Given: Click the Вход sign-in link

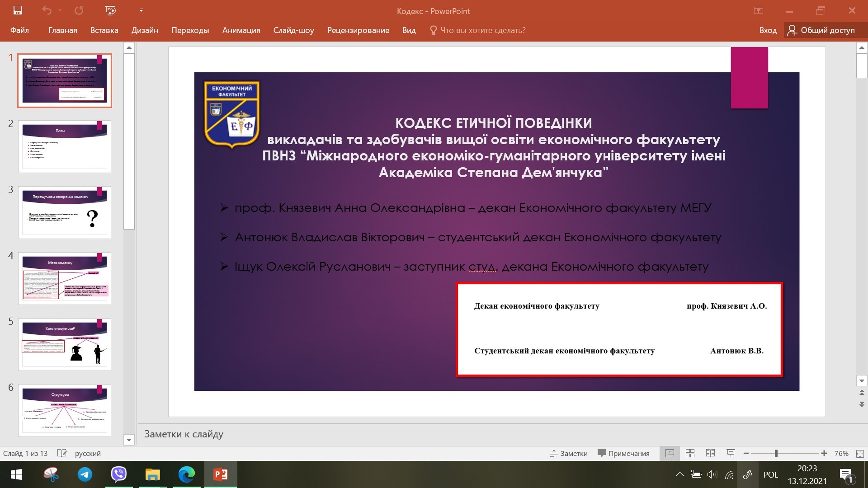Looking at the screenshot, I should click(x=768, y=30).
